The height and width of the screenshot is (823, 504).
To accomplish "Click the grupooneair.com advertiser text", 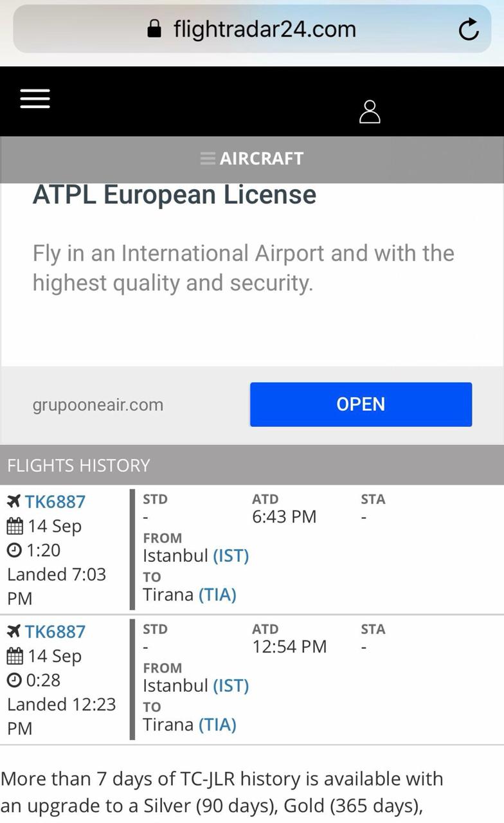I will (98, 405).
